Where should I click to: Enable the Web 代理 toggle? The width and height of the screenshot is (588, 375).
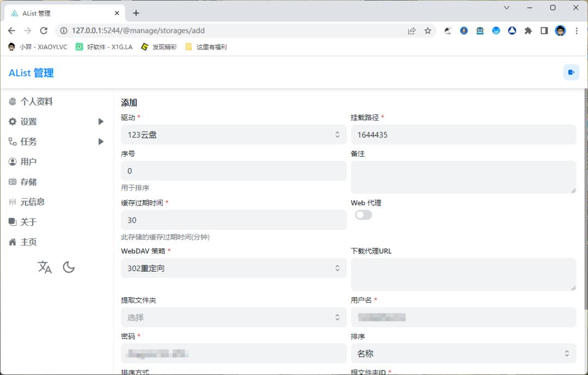364,215
